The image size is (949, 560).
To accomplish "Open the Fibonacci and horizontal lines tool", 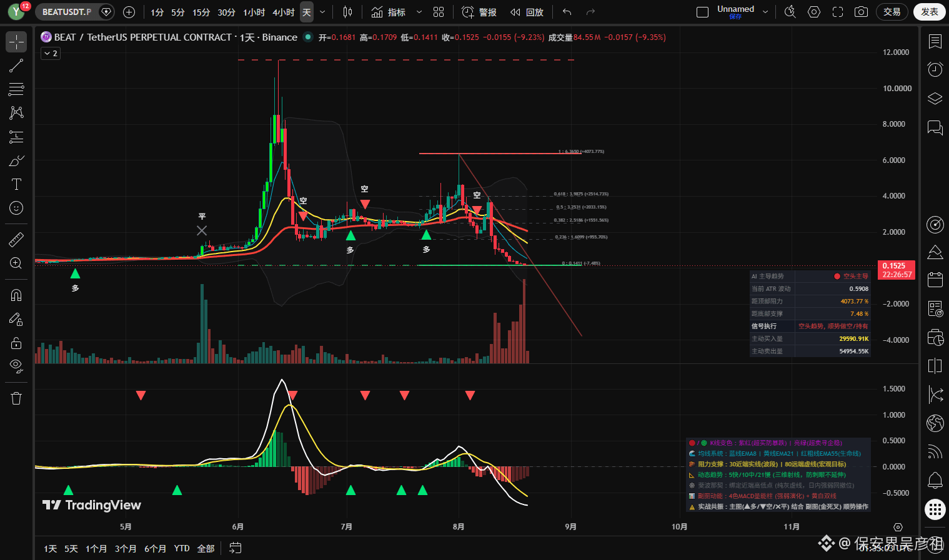I will point(16,89).
